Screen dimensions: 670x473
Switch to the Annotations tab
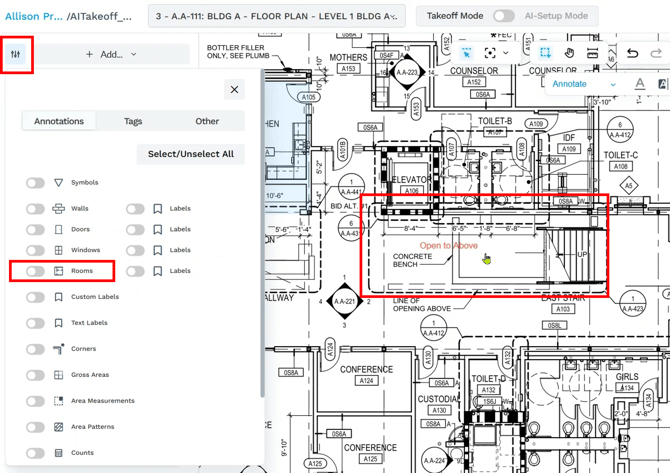pyautogui.click(x=59, y=121)
